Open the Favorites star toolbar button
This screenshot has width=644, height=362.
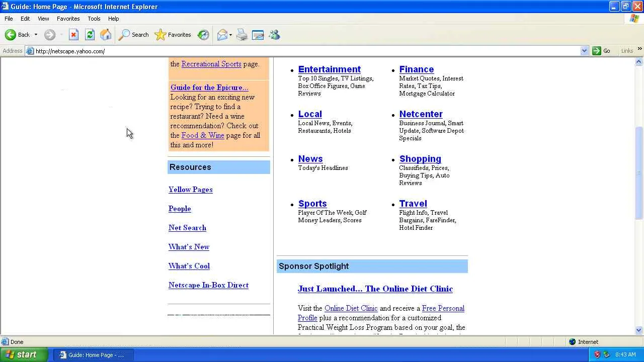click(x=173, y=35)
